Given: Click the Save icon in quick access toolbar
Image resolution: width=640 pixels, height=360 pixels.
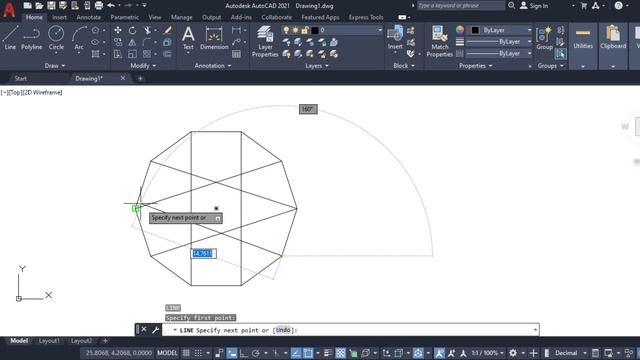Looking at the screenshot, I should (51, 5).
